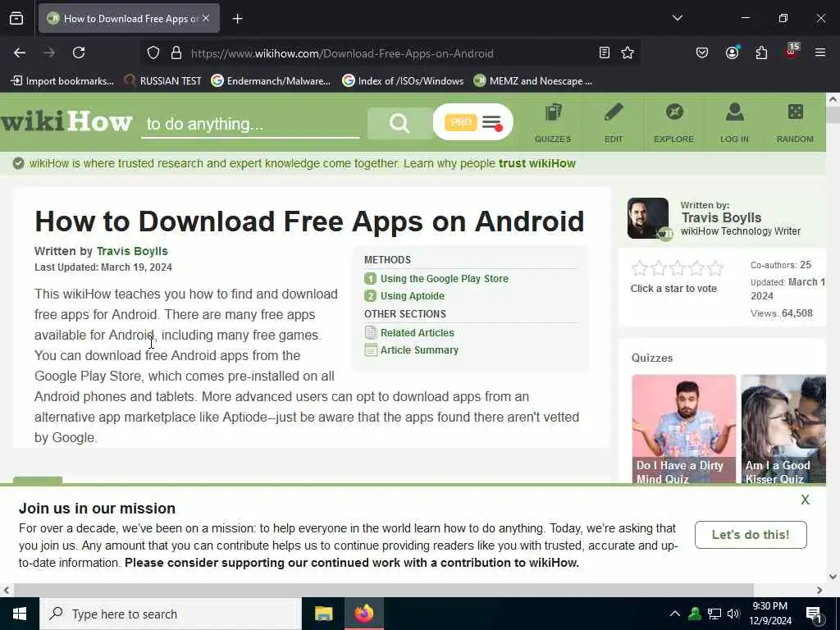The image size is (840, 630).
Task: Go to Article Summary section
Action: tap(419, 349)
